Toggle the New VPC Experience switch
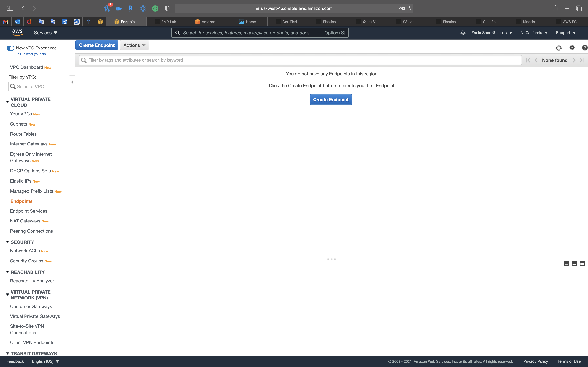 pyautogui.click(x=10, y=48)
